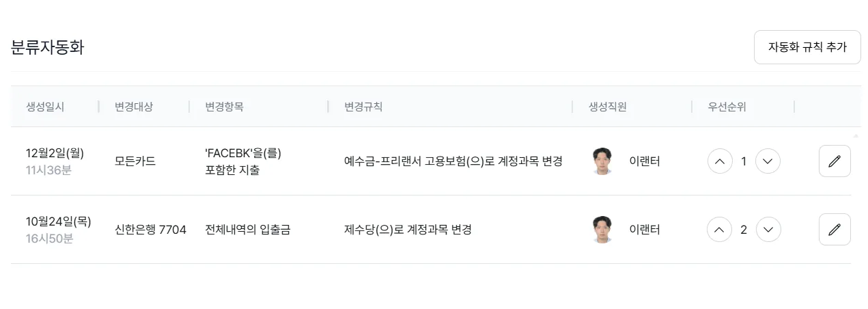Click 이랜터 avatar in the 신한은행 row
Viewport: 868px width, 309px height.
[x=602, y=230]
